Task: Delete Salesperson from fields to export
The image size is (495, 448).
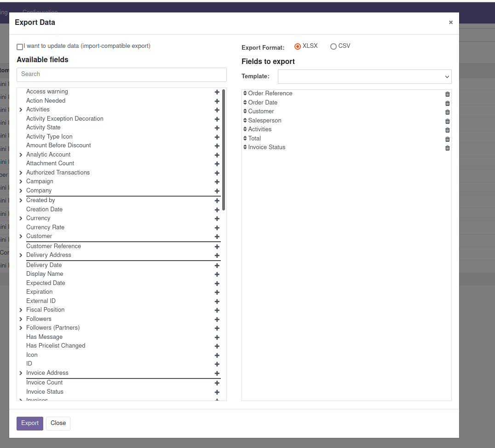Action: pos(447,121)
